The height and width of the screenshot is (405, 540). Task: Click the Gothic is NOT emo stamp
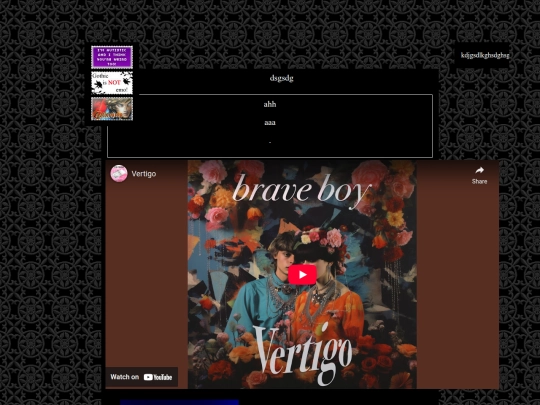112,83
